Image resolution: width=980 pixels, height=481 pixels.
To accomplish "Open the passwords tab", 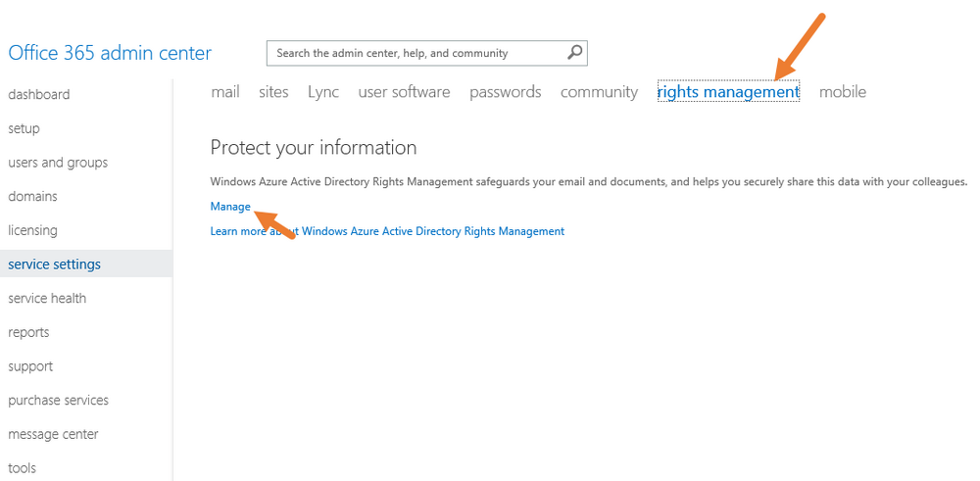I will pyautogui.click(x=505, y=92).
